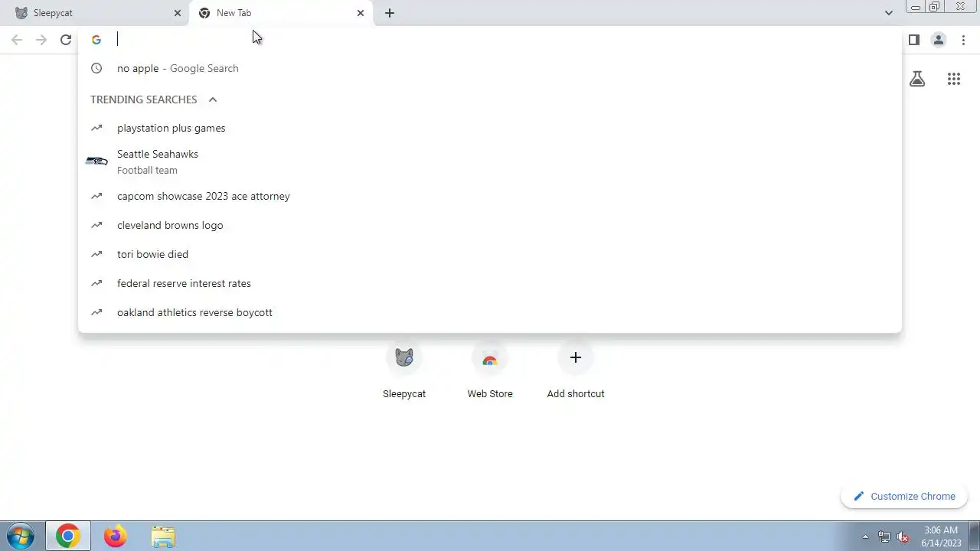Open the tab search dropdown arrow
This screenshot has width=980, height=551.
tap(888, 13)
